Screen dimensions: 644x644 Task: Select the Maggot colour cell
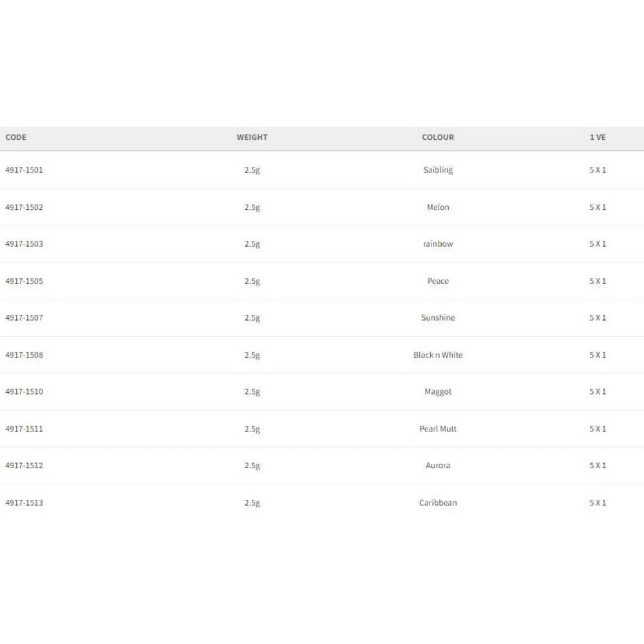coord(438,392)
